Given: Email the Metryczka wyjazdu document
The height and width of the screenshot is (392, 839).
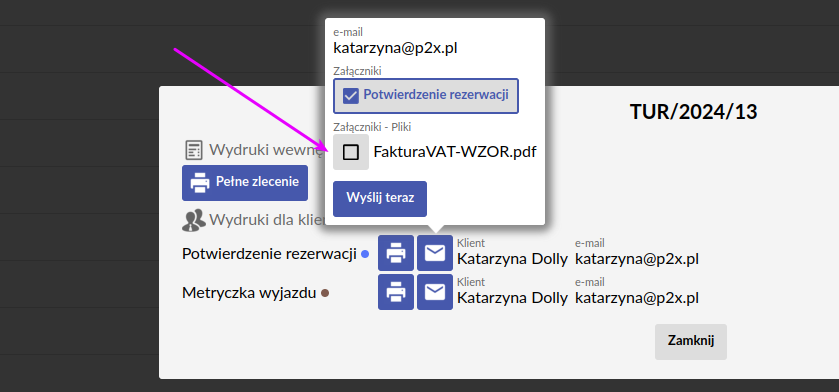Looking at the screenshot, I should [435, 292].
